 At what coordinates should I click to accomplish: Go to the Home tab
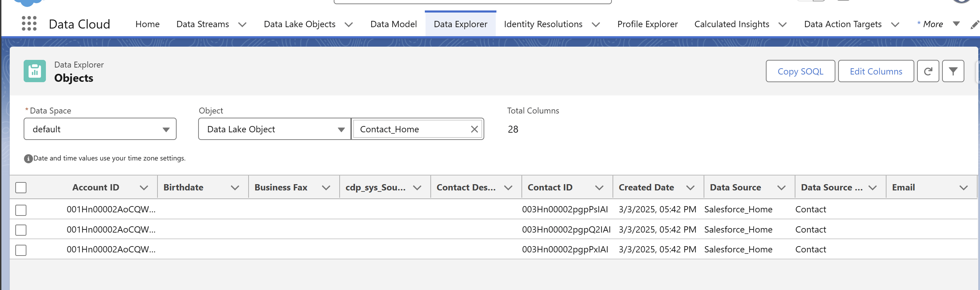(147, 24)
